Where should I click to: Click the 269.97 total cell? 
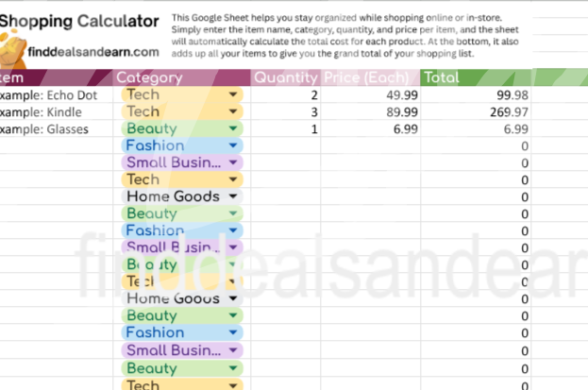pyautogui.click(x=475, y=112)
